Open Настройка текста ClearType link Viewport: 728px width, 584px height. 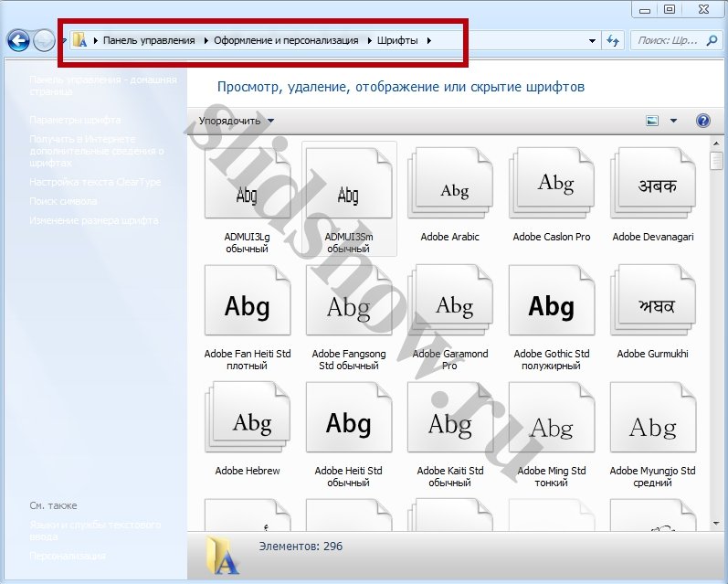(x=95, y=182)
